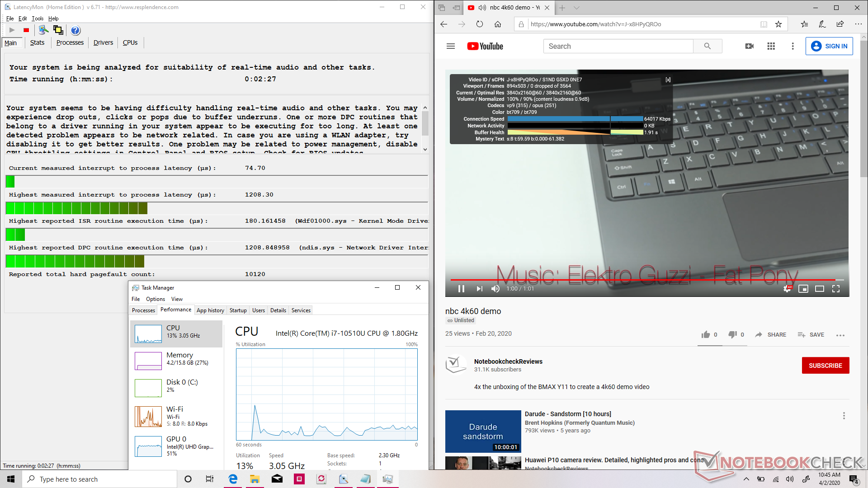Viewport: 868px width, 488px height.
Task: Open Task Manager Options menu
Action: 156,299
